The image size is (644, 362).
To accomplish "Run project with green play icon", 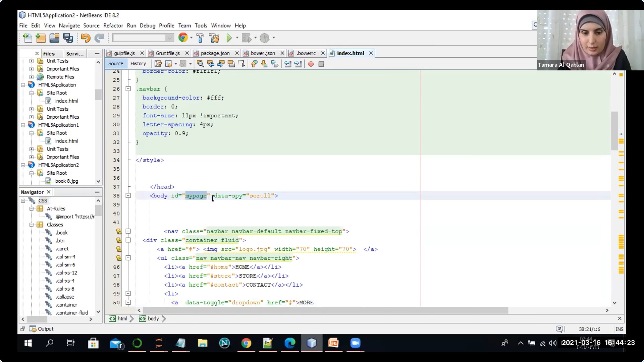I will point(229,38).
